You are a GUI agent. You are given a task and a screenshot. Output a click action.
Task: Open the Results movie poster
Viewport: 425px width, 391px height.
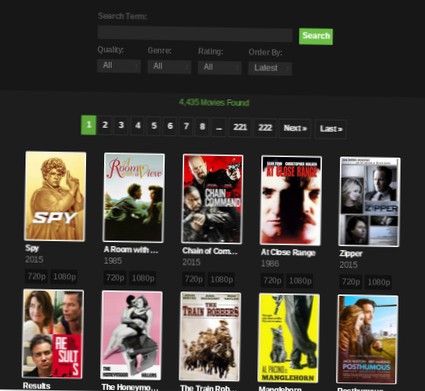pos(53,334)
